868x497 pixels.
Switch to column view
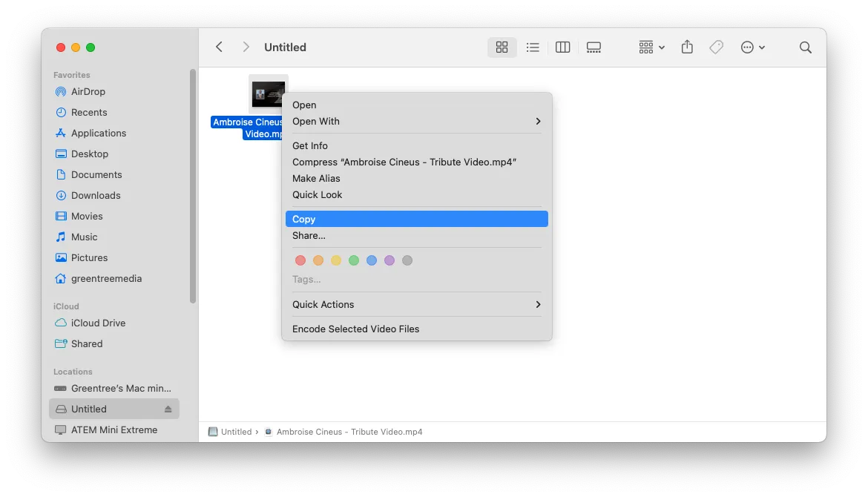click(x=562, y=47)
